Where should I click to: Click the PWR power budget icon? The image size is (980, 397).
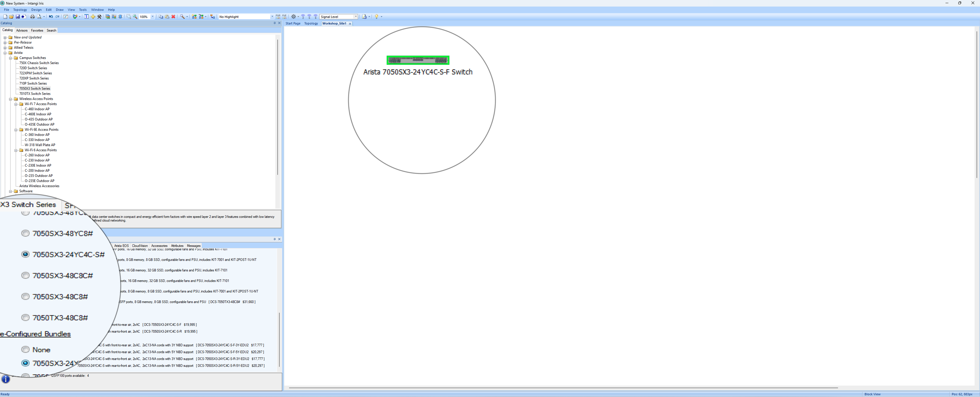pyautogui.click(x=278, y=17)
